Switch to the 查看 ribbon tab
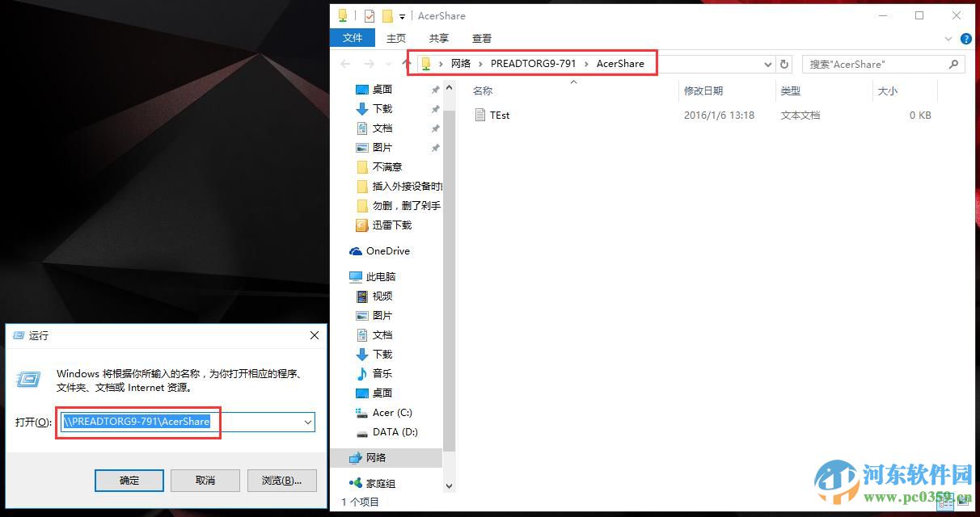The height and width of the screenshot is (517, 980). 481,38
